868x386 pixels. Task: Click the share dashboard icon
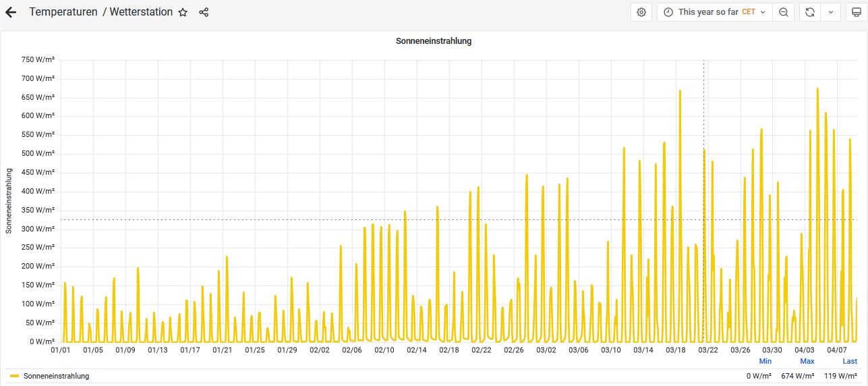click(204, 12)
